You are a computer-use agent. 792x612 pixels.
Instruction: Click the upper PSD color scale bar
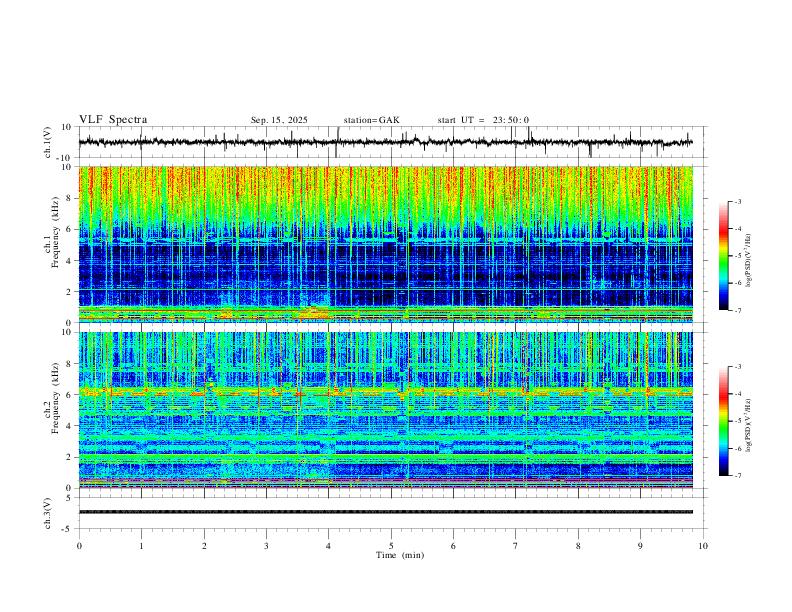(723, 256)
